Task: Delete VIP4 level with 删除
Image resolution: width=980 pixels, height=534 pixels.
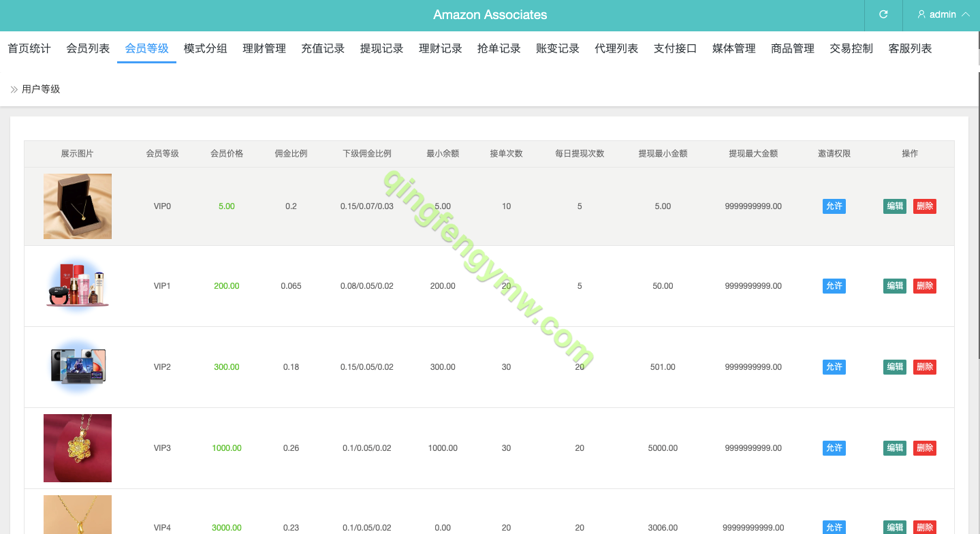Action: pos(925,527)
